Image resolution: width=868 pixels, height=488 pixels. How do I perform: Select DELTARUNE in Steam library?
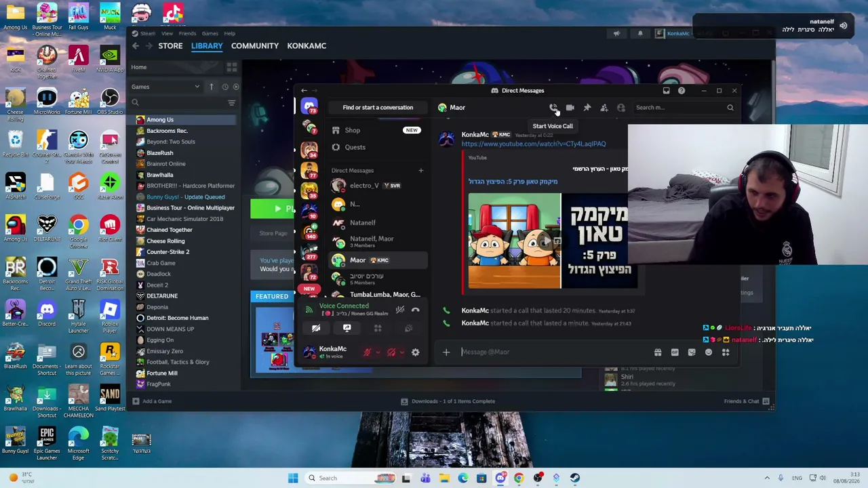pos(183,296)
